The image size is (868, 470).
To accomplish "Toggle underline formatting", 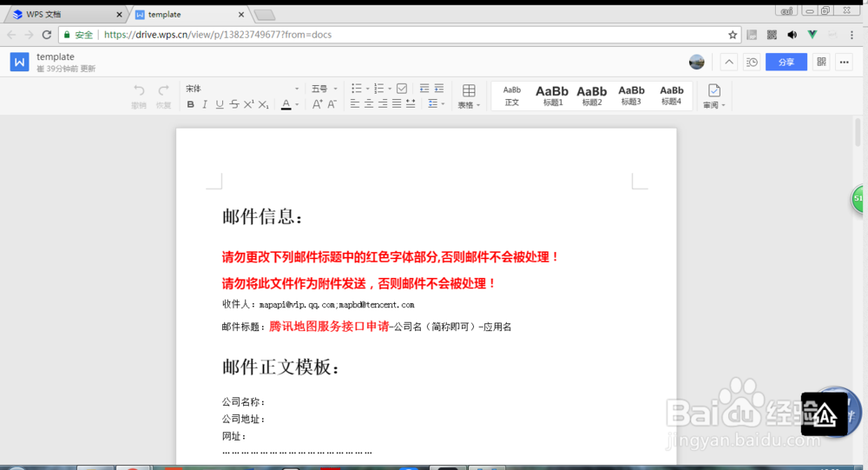I will coord(220,104).
